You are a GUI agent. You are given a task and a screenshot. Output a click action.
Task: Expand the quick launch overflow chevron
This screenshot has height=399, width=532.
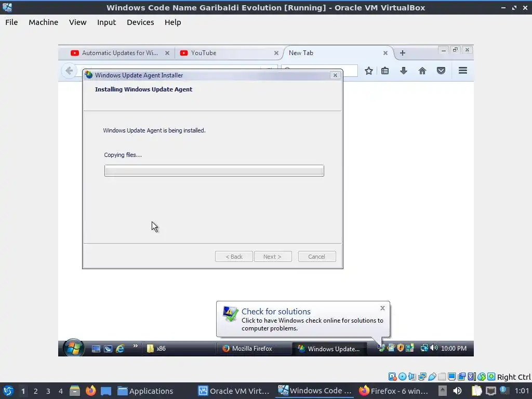136,345
